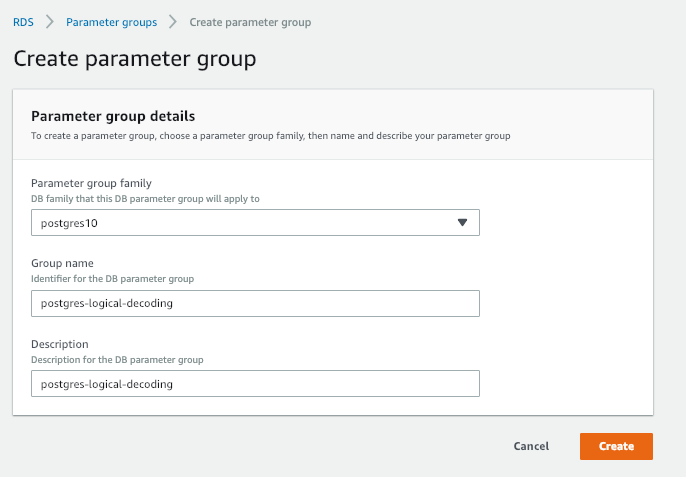The width and height of the screenshot is (686, 477).
Task: Click the 'Description for the DB parameter group' hint
Action: (x=124, y=359)
